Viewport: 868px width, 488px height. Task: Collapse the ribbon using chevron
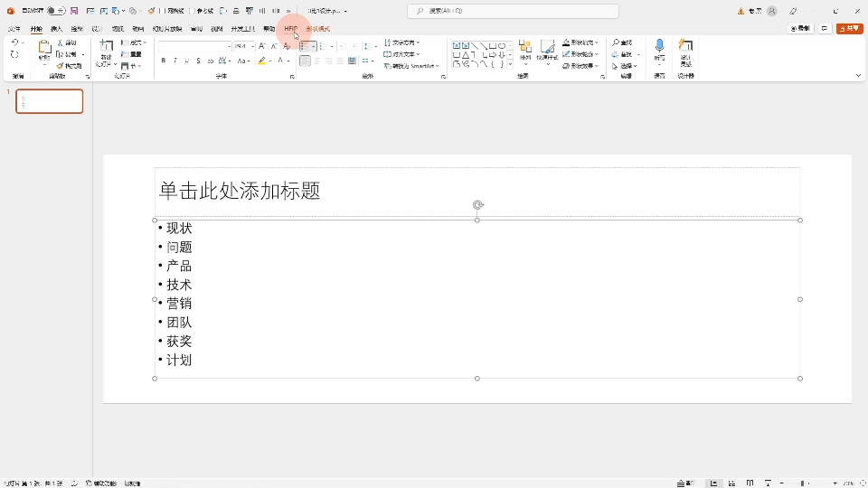point(859,76)
